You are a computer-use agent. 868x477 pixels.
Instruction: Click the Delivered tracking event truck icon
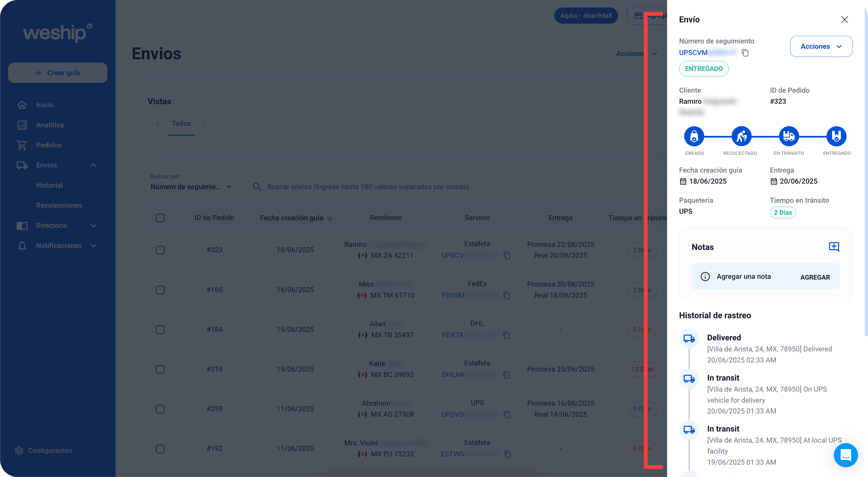click(x=689, y=338)
